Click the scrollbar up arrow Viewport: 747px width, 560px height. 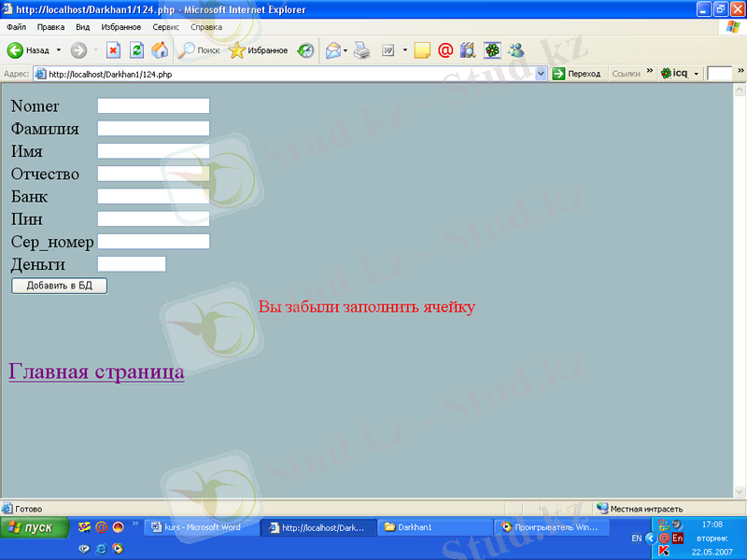(x=740, y=89)
